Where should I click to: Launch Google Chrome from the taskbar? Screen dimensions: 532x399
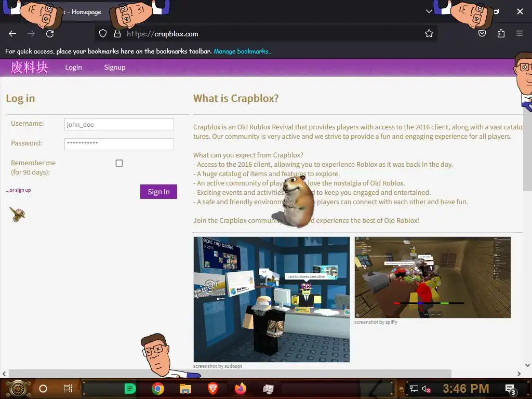tap(158, 389)
